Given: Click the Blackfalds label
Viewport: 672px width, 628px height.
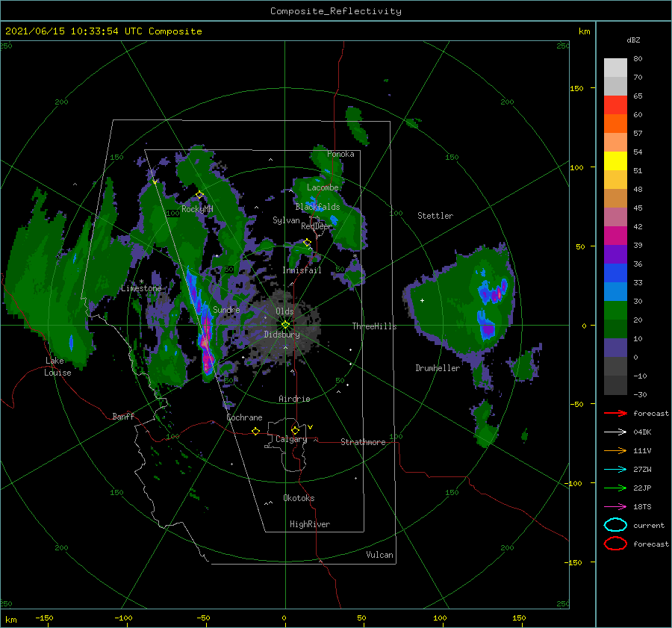Looking at the screenshot, I should point(317,207).
